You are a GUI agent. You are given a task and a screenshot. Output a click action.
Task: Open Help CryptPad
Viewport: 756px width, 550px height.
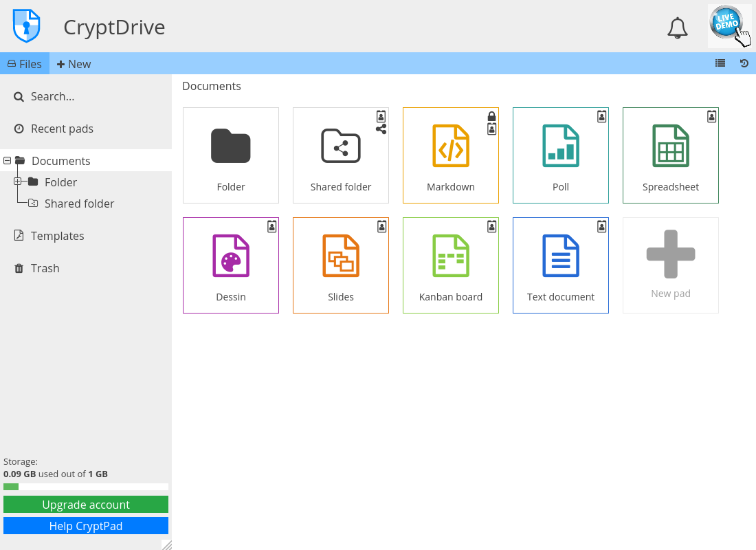[x=86, y=525]
